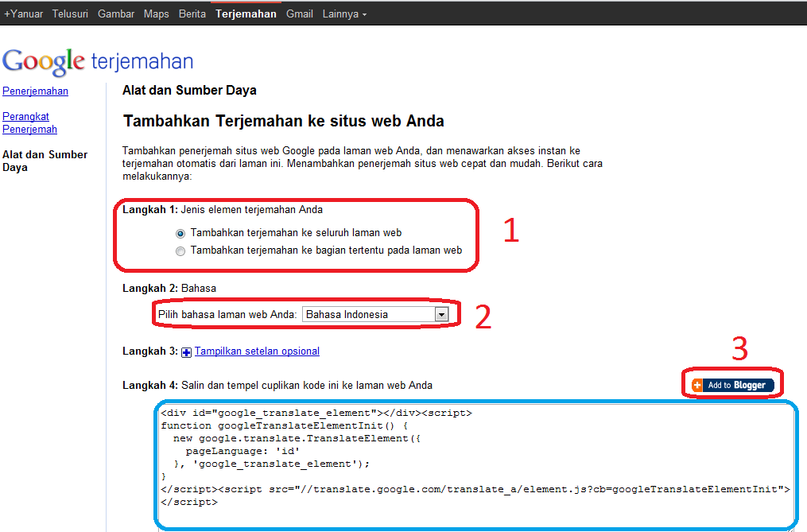
Task: Go to Telusuri in the top bar
Action: coord(70,14)
